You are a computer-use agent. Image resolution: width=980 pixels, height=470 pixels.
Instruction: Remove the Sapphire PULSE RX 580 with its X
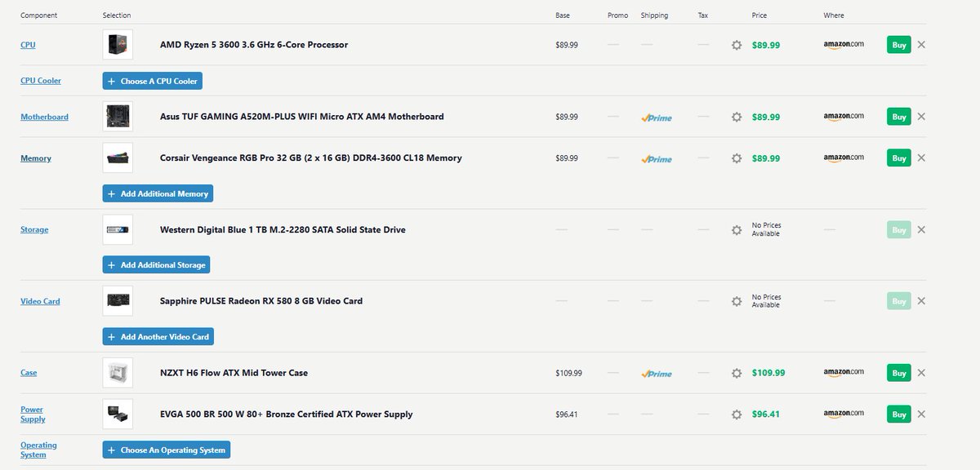pyautogui.click(x=921, y=301)
